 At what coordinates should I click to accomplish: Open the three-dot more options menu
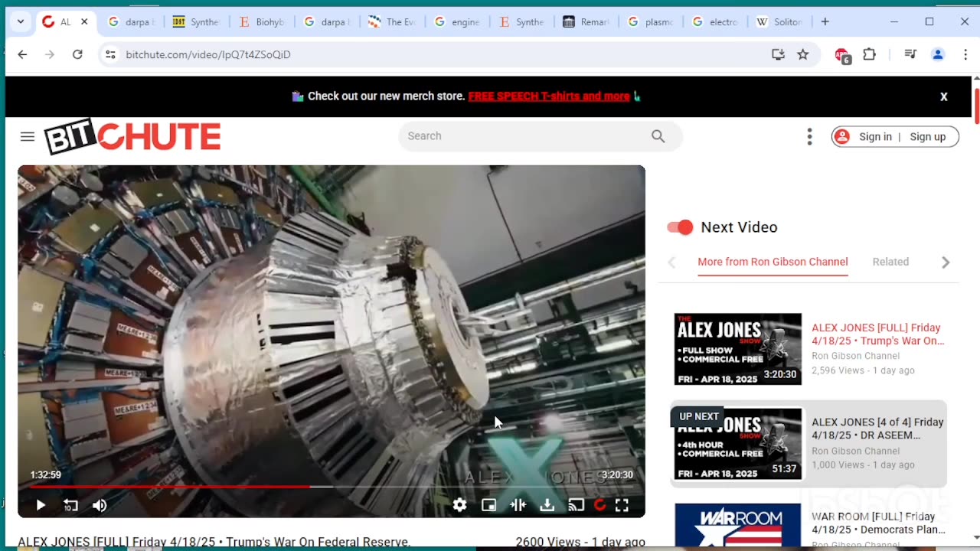tap(809, 136)
